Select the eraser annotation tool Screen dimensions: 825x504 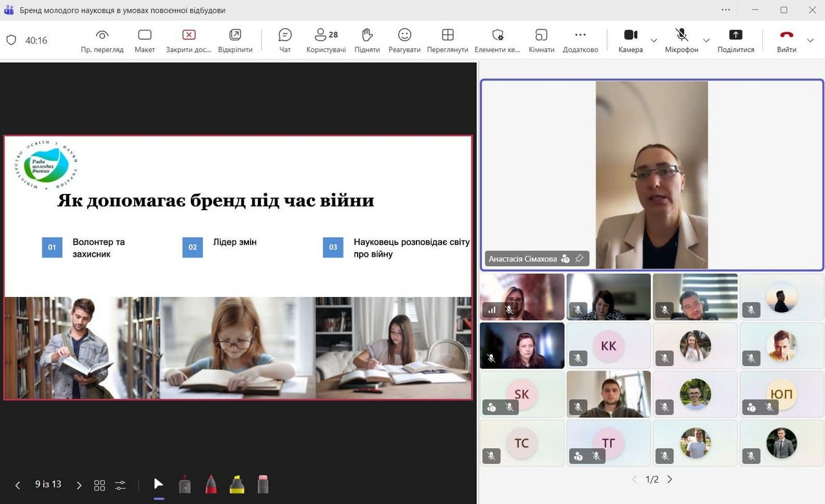(263, 485)
